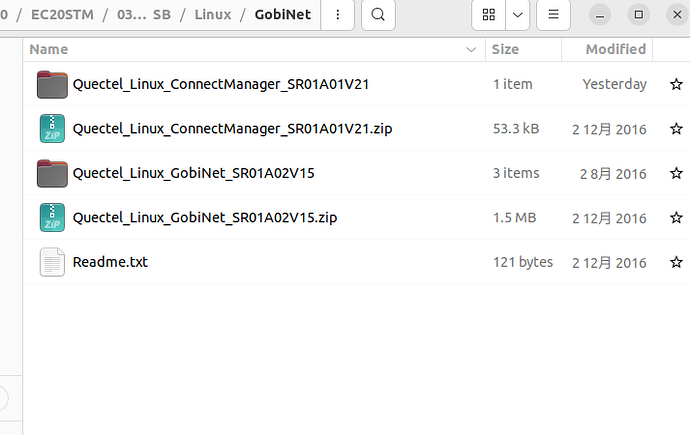Navigate to EC20STM in the path bar
The width and height of the screenshot is (690, 435).
click(62, 15)
